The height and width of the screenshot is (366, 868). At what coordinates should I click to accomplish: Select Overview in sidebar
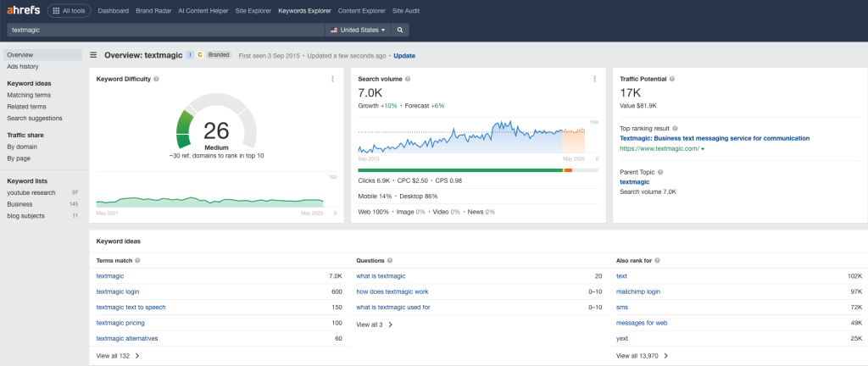42,55
